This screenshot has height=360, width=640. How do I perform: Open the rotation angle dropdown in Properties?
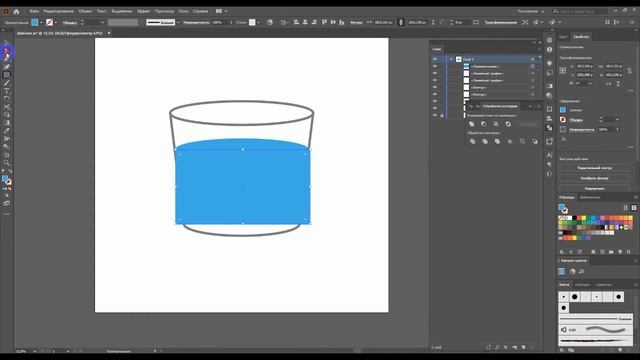[590, 84]
